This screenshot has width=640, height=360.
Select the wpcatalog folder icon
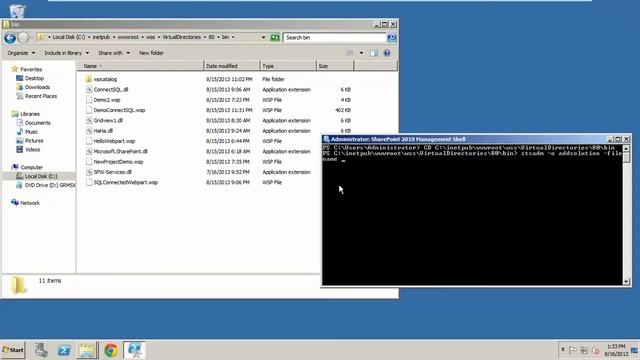(x=89, y=79)
